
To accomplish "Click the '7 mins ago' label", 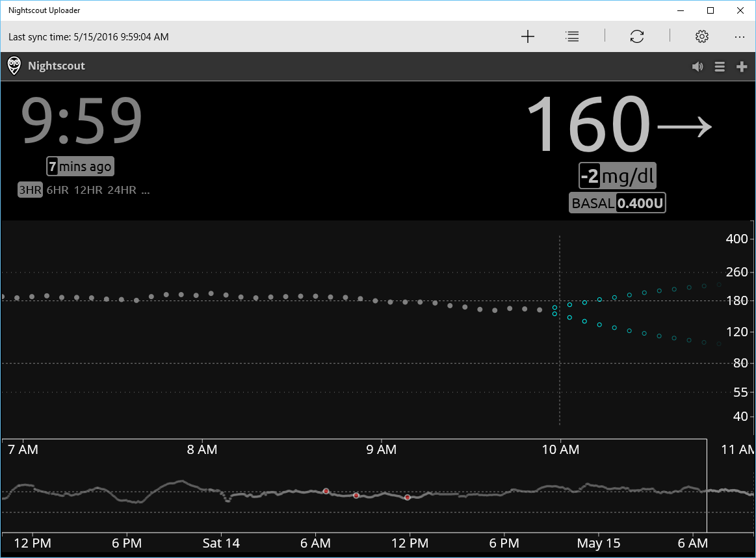I will (x=80, y=166).
